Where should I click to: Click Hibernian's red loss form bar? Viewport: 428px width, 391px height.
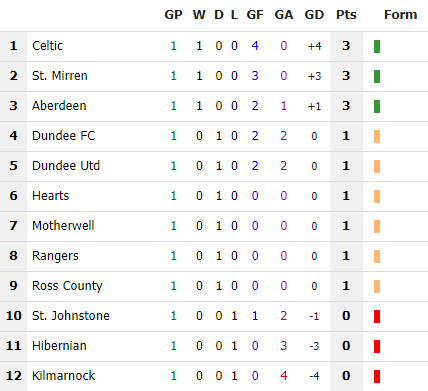tap(377, 346)
